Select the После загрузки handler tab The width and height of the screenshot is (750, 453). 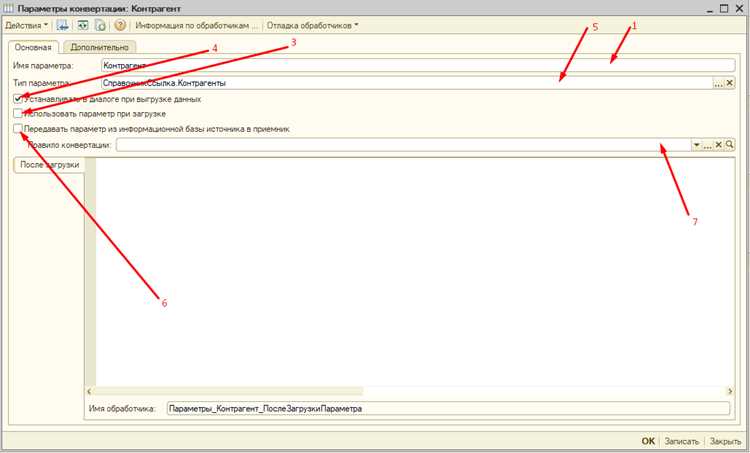49,165
